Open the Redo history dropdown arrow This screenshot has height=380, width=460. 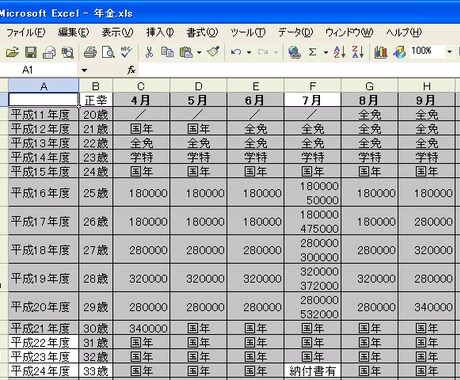point(276,52)
